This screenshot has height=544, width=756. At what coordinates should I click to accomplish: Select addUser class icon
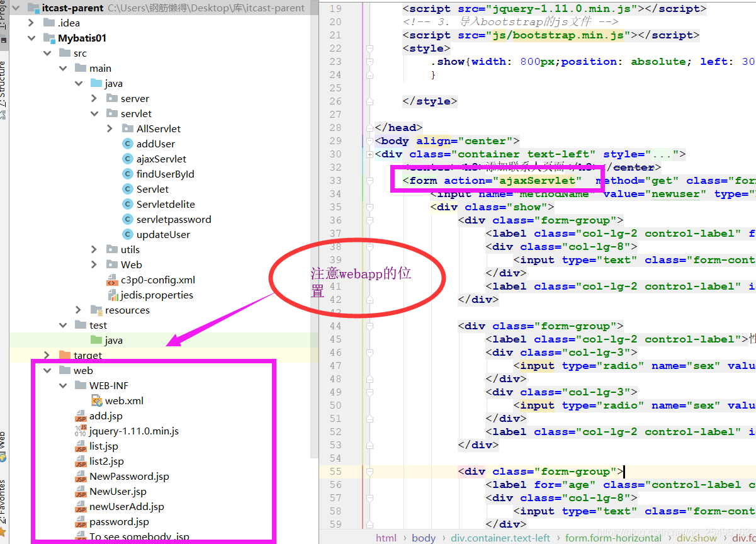127,144
